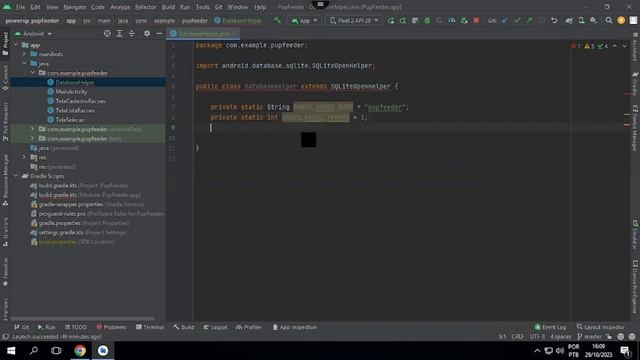
Task: Open the Layout Inspector
Action: tap(600, 327)
